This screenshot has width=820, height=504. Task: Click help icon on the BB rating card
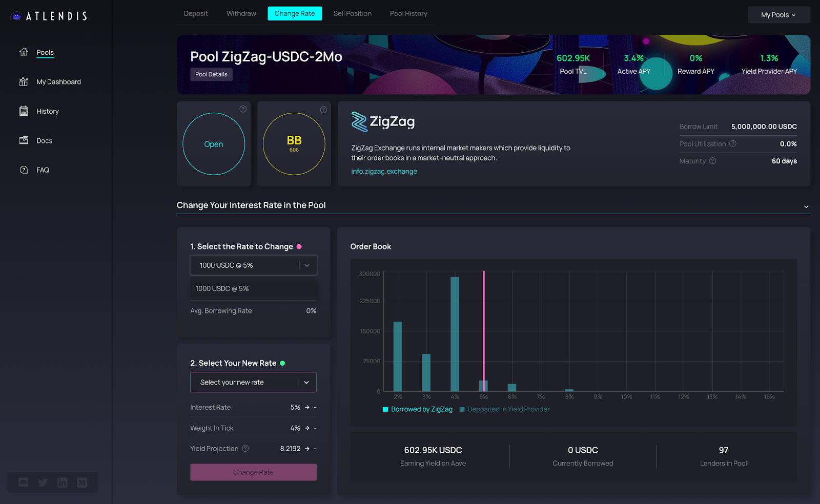tap(323, 110)
